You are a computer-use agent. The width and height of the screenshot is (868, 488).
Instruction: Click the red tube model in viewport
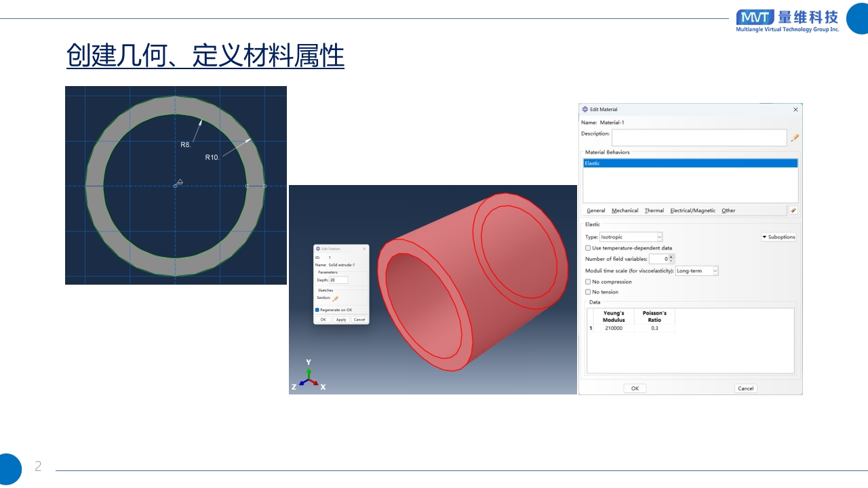[473, 281]
